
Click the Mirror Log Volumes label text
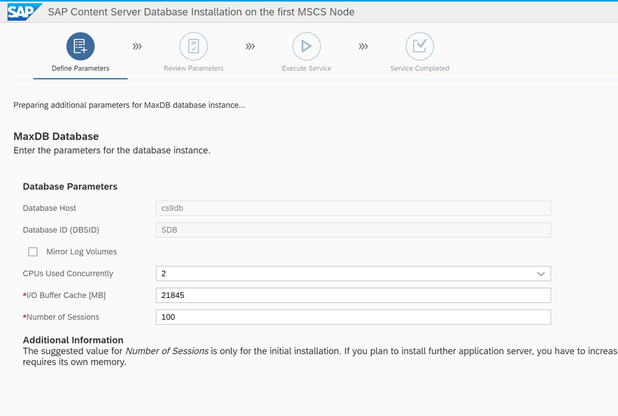coord(82,252)
